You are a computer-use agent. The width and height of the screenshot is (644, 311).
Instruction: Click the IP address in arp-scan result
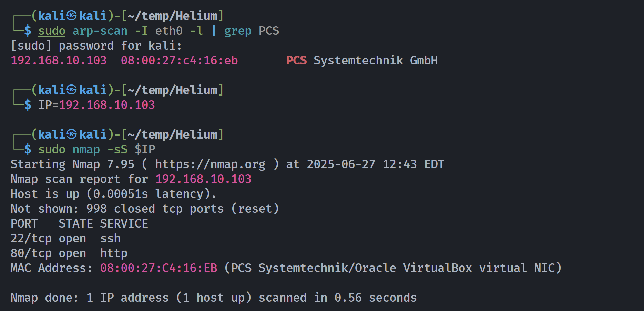[x=59, y=61]
